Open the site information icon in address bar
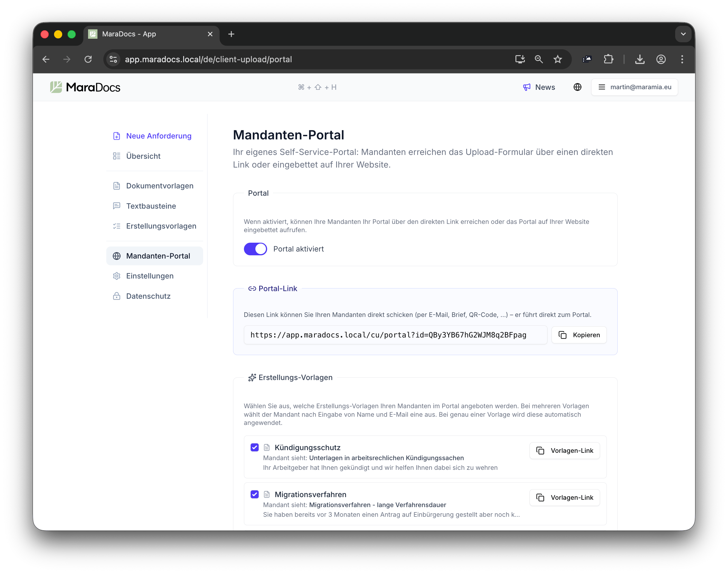The width and height of the screenshot is (728, 574). pyautogui.click(x=114, y=60)
